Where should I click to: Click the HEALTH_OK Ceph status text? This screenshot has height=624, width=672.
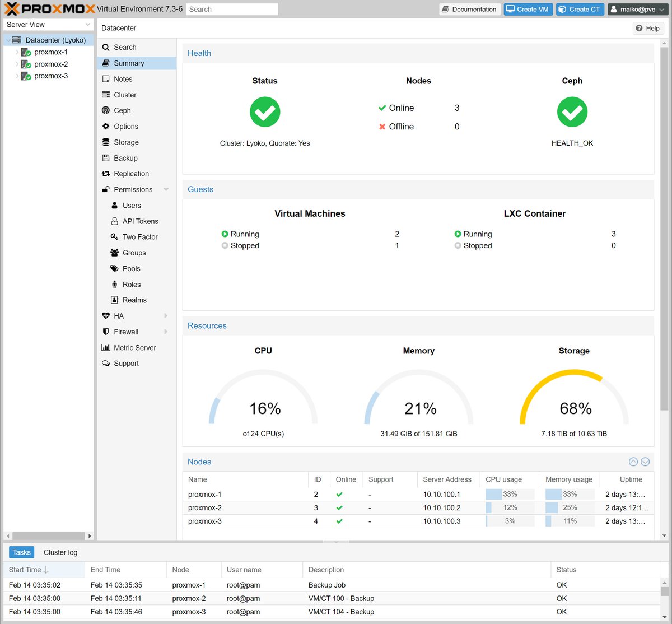[x=572, y=143]
